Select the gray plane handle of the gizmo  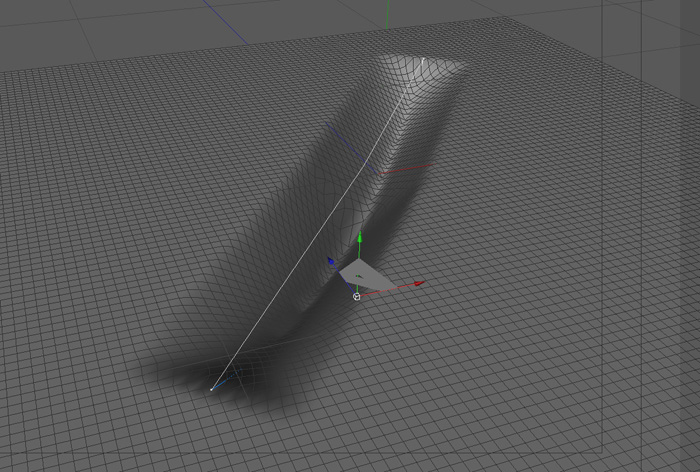367,275
